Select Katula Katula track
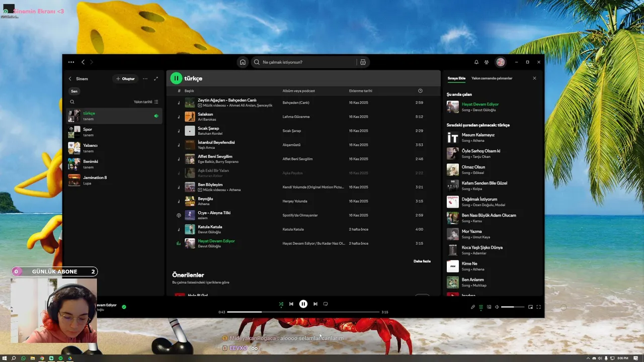Image resolution: width=644 pixels, height=362 pixels. click(x=303, y=229)
